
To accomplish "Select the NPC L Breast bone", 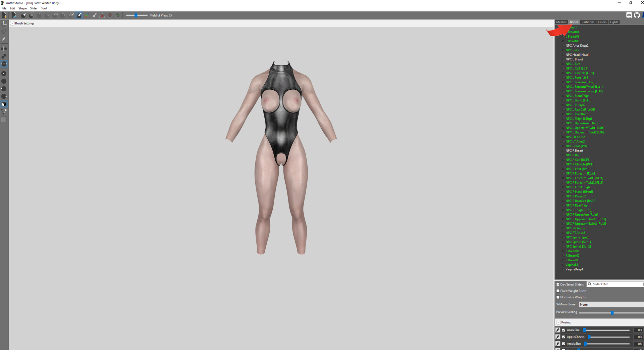I will [x=574, y=59].
